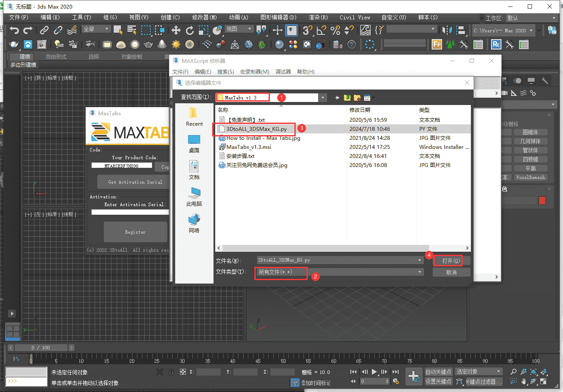Click the Enter Activation Serial field
This screenshot has width=563, height=392.
click(x=130, y=212)
